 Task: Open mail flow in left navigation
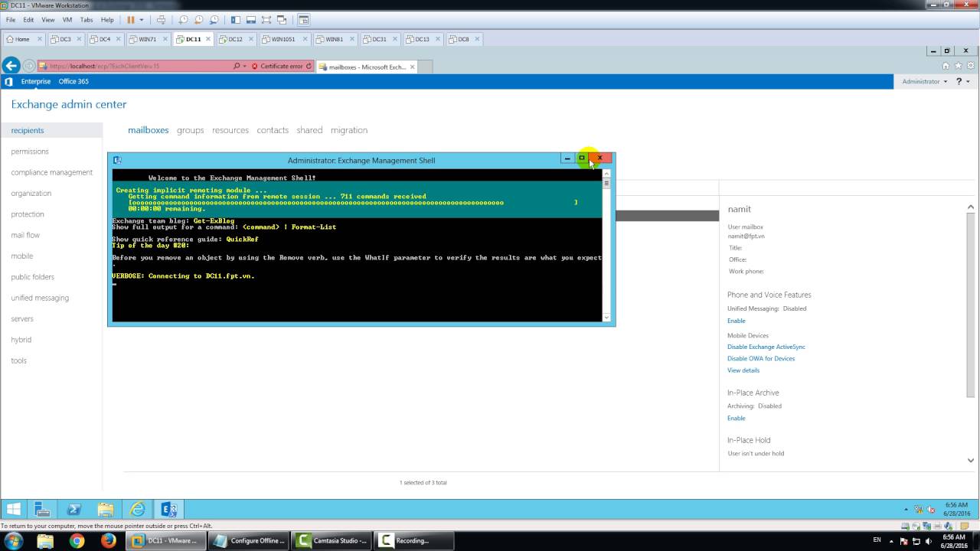point(25,235)
